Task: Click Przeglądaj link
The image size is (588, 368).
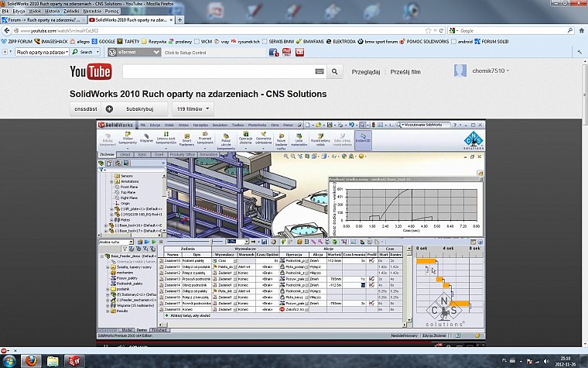Action: [366, 72]
